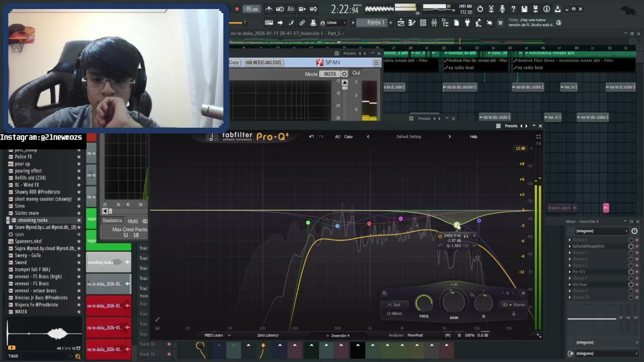Click the Presets label of the Pro-Q window
Image resolution: width=644 pixels, height=362 pixels.
[x=511, y=126]
